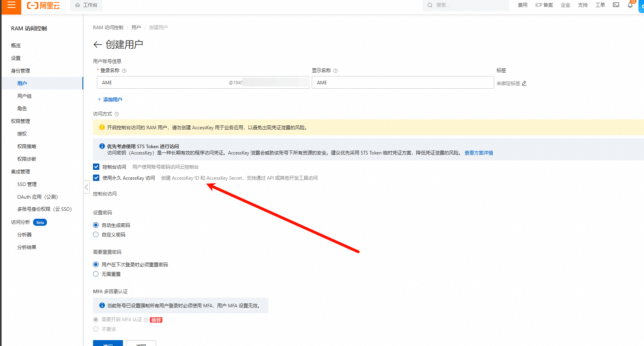The image size is (644, 346).
Task: Click the RAM 访问控制 breadcrumb link
Action: pyautogui.click(x=108, y=28)
